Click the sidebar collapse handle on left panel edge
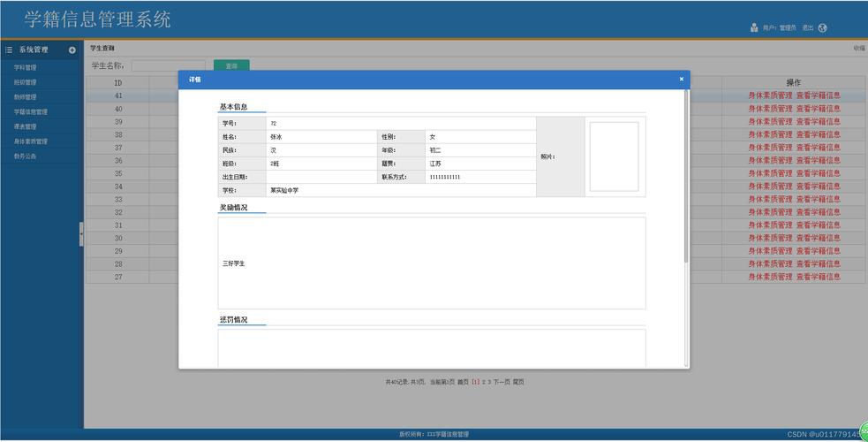Image resolution: width=868 pixels, height=442 pixels. 81,234
